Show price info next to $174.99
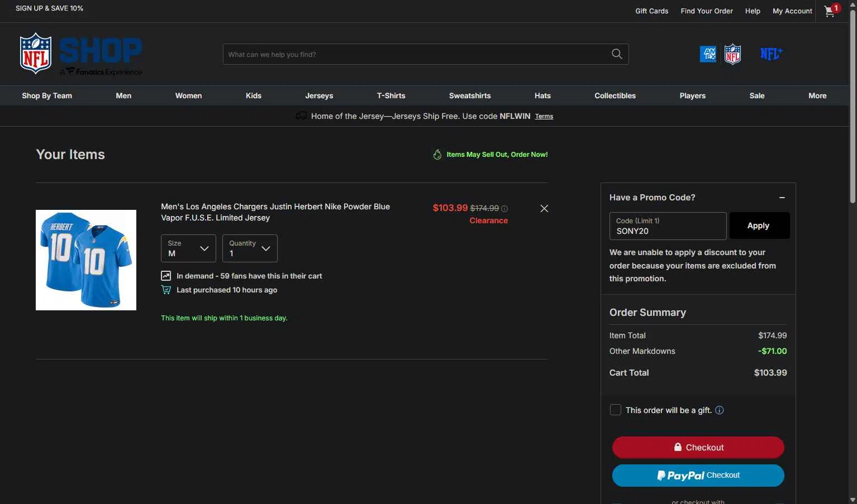The image size is (857, 504). click(504, 209)
